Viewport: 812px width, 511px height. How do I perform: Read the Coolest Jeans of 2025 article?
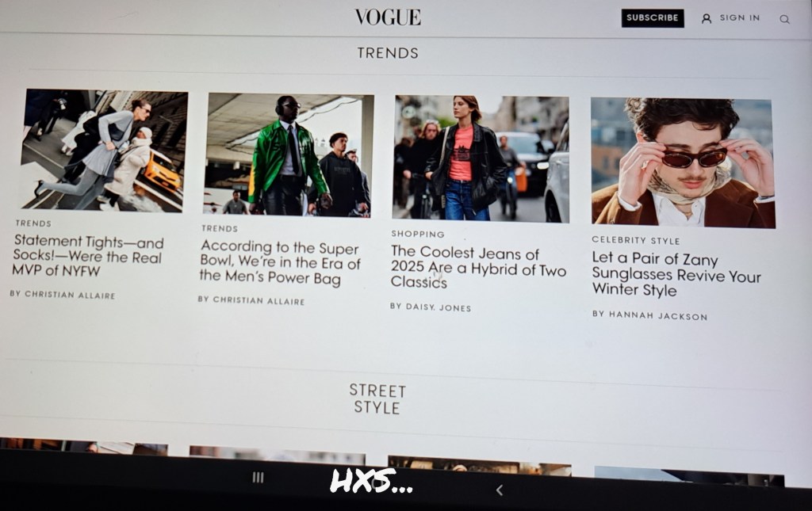(478, 268)
